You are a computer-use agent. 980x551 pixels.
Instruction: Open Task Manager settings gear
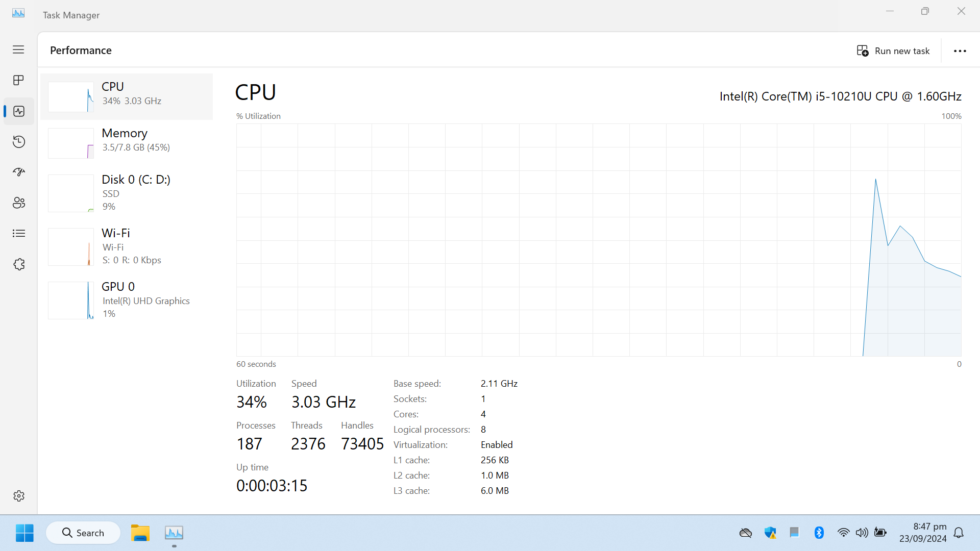pyautogui.click(x=19, y=496)
